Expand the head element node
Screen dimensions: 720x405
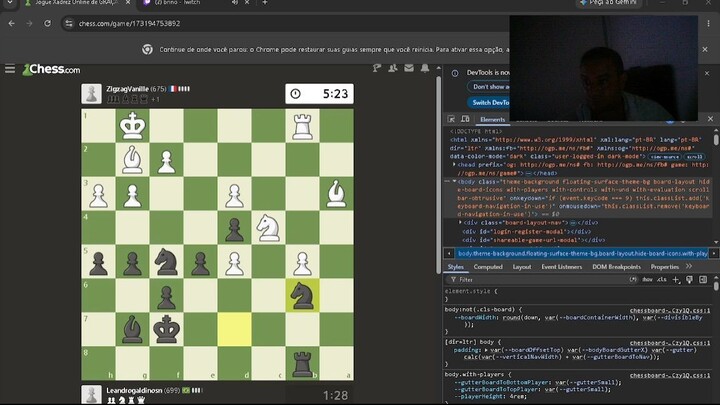(x=454, y=164)
